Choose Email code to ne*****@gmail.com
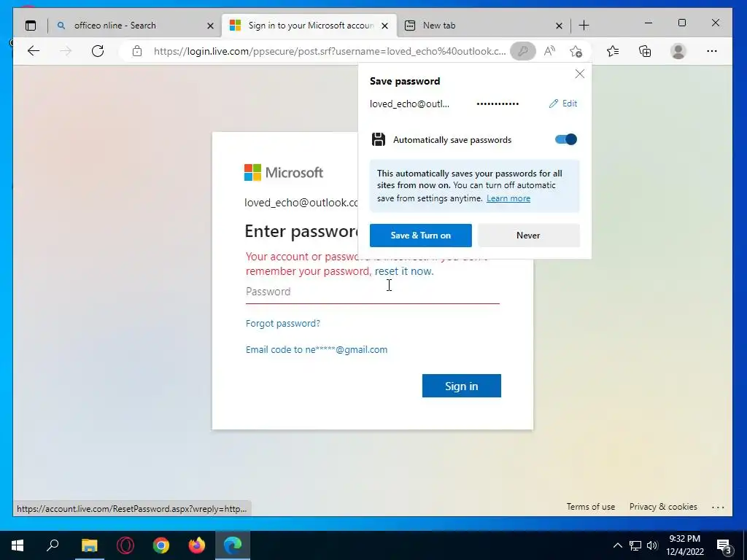The image size is (747, 560). click(317, 349)
